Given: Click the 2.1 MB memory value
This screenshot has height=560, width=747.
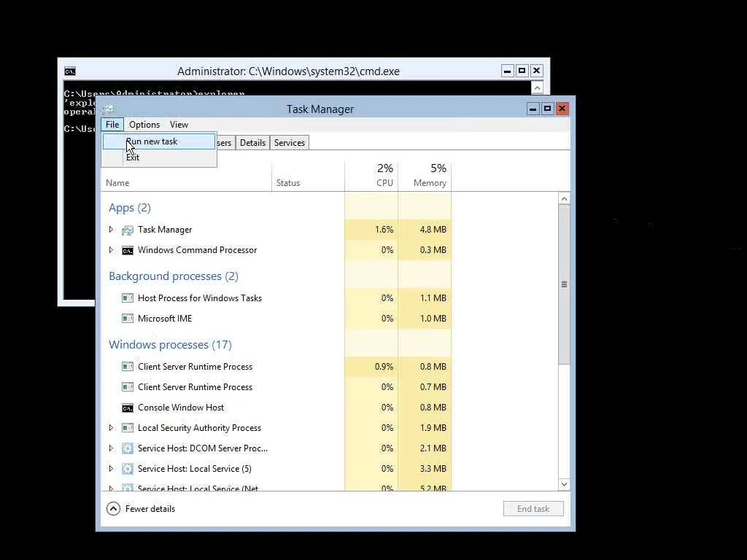Looking at the screenshot, I should tap(433, 448).
